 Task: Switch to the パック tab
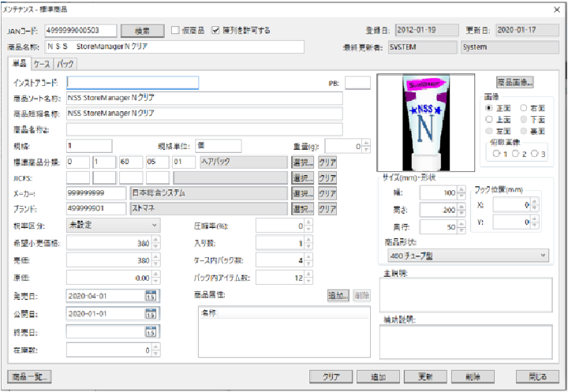pyautogui.click(x=65, y=62)
